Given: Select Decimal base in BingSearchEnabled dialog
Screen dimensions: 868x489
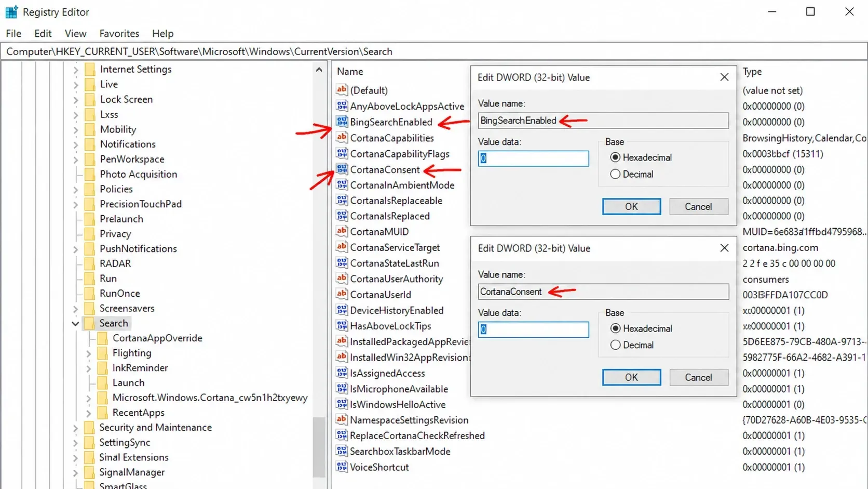Looking at the screenshot, I should (615, 174).
